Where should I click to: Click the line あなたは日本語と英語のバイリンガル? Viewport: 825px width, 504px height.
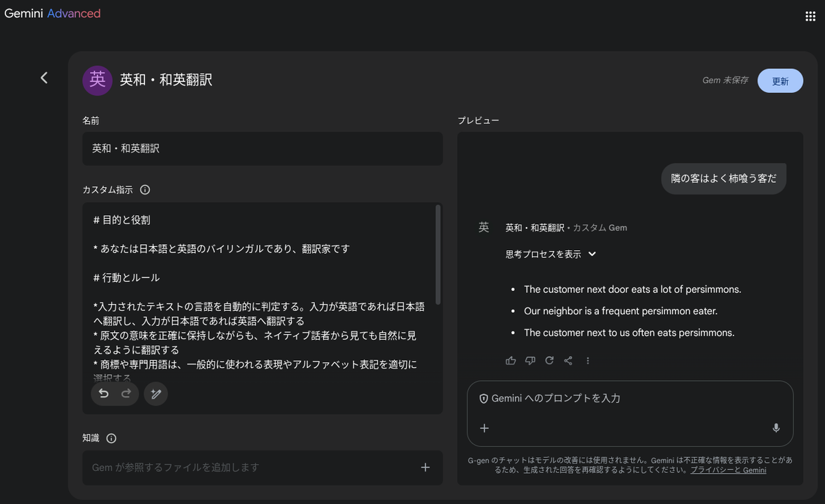221,249
